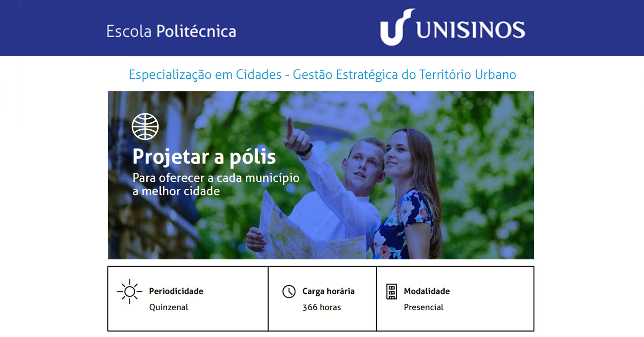Click the 'Para oferecer a cada município' subtitle
The height and width of the screenshot is (337, 644).
pyautogui.click(x=216, y=178)
